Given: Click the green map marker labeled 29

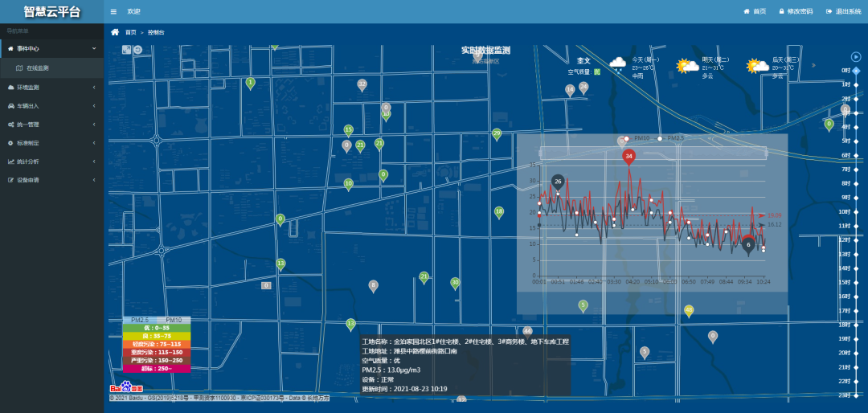Looking at the screenshot, I should (497, 133).
